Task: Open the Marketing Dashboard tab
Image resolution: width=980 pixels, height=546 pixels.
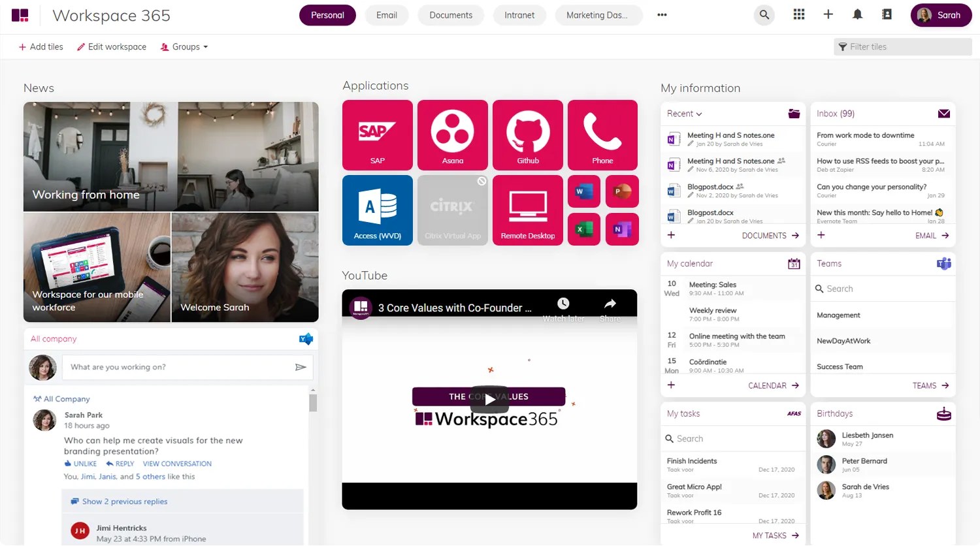Action: pyautogui.click(x=598, y=15)
